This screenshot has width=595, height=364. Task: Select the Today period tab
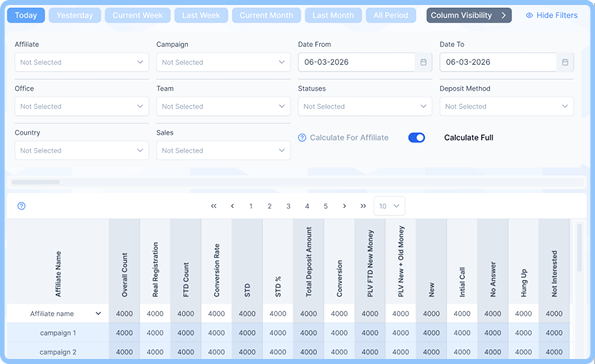pyautogui.click(x=26, y=16)
